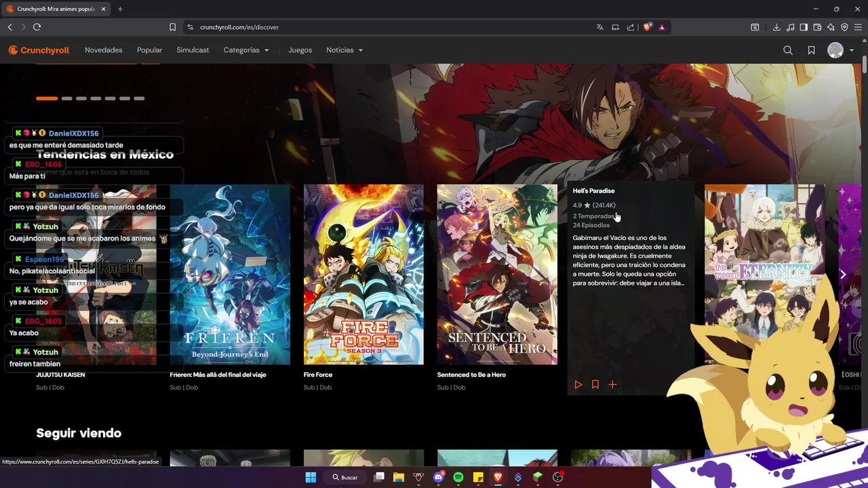The height and width of the screenshot is (488, 868).
Task: Click the profile avatar in header
Action: click(x=835, y=50)
